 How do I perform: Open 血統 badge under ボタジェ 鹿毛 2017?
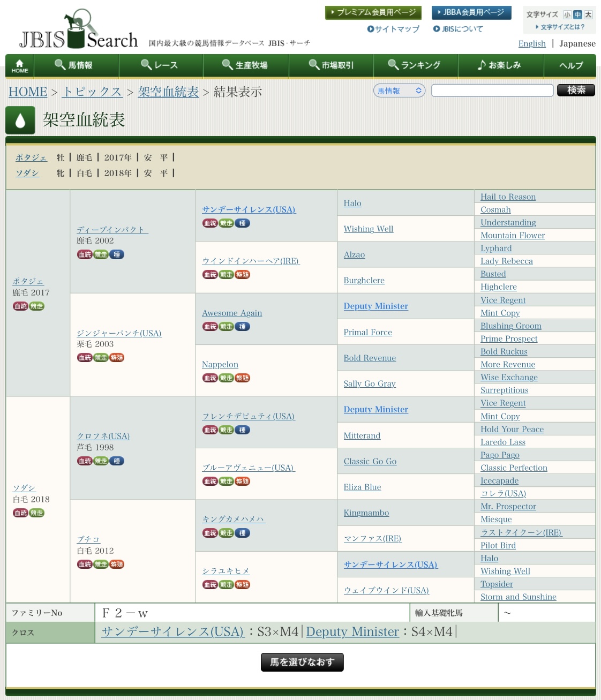pos(20,306)
